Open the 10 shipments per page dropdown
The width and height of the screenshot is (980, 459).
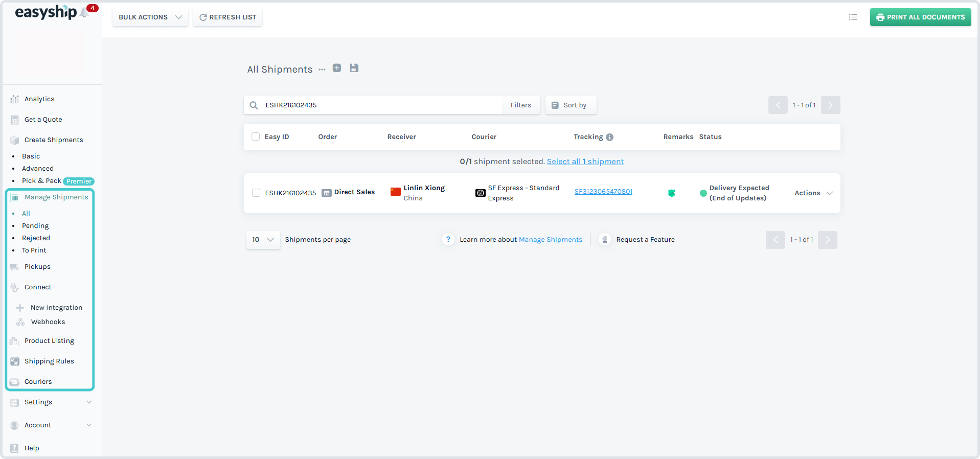click(x=263, y=240)
